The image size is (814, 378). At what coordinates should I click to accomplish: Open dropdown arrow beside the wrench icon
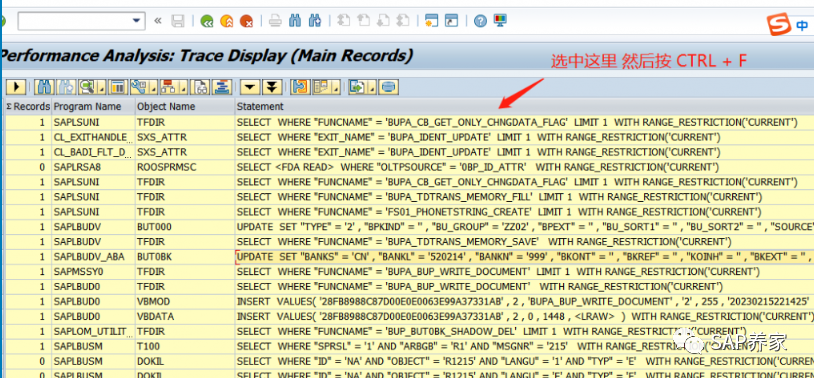[154, 87]
